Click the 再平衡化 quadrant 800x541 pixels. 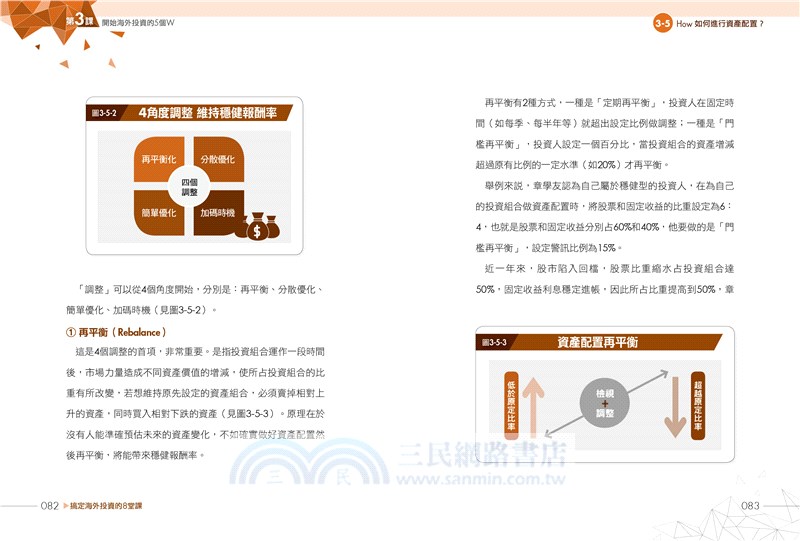tap(159, 159)
